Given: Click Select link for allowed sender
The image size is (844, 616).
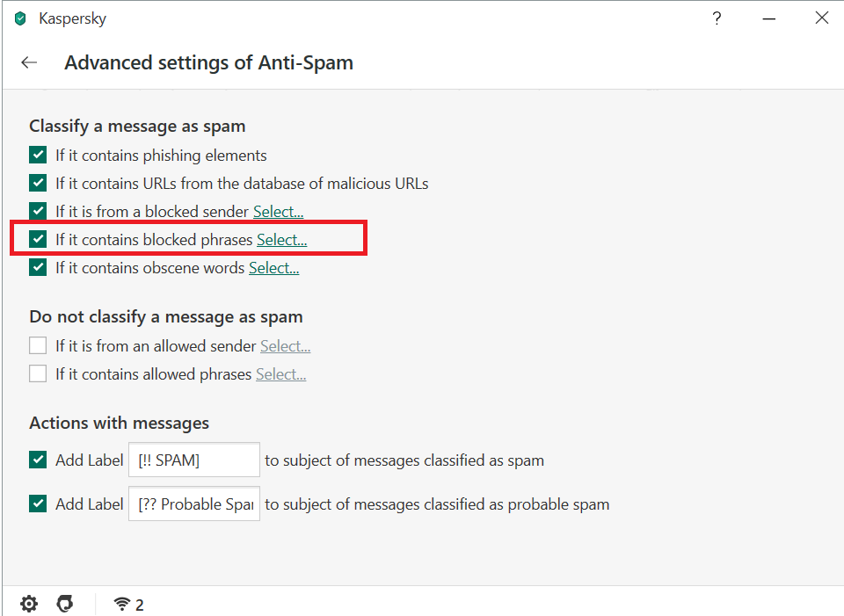Looking at the screenshot, I should [x=285, y=346].
